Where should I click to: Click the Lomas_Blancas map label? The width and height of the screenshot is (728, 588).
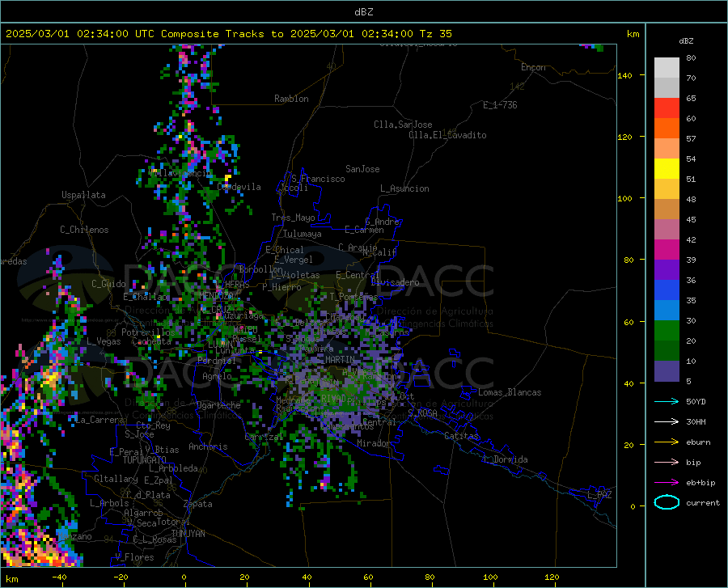[x=510, y=392]
